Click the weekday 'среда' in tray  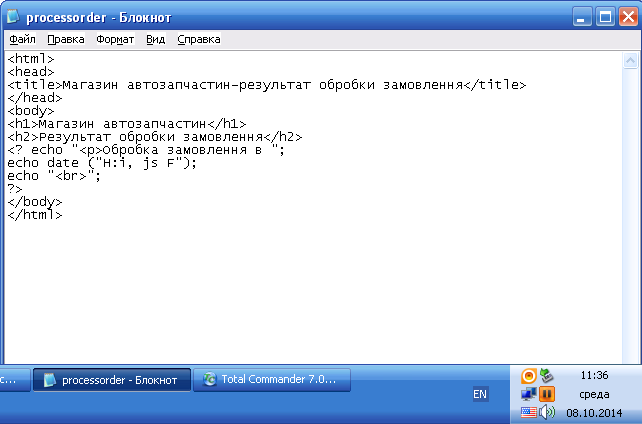point(594,395)
